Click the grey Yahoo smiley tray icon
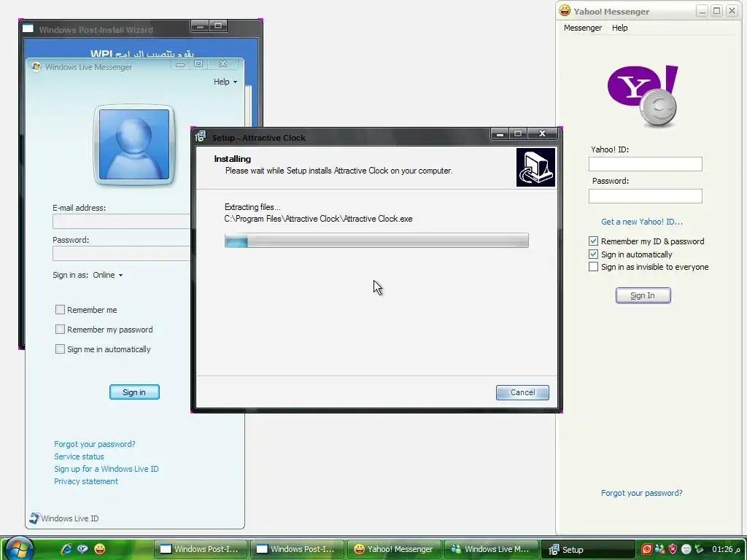 (x=686, y=549)
